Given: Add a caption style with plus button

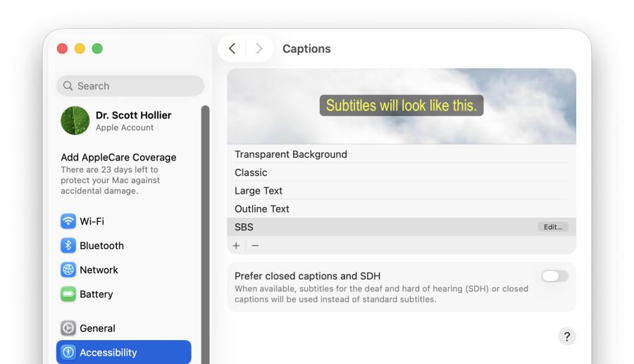Looking at the screenshot, I should 236,246.
